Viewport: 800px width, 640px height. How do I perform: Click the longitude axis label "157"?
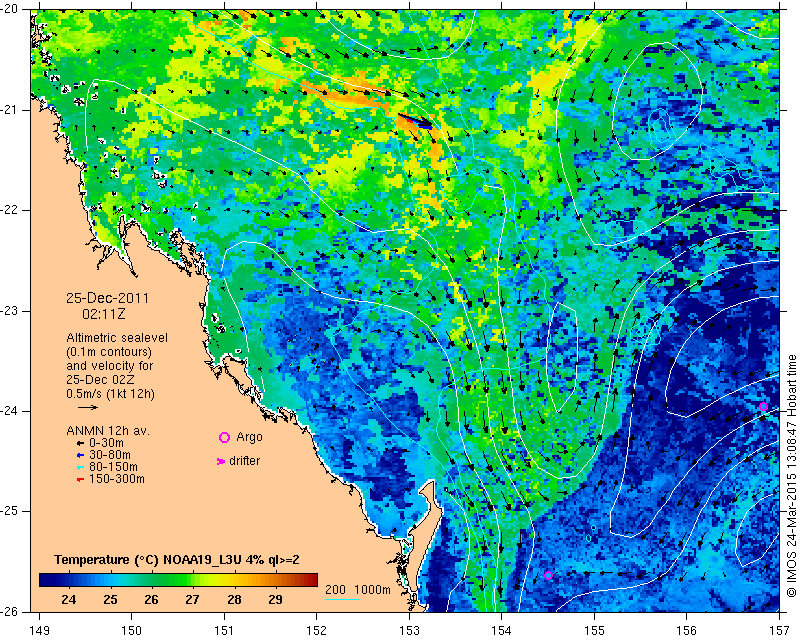click(779, 630)
